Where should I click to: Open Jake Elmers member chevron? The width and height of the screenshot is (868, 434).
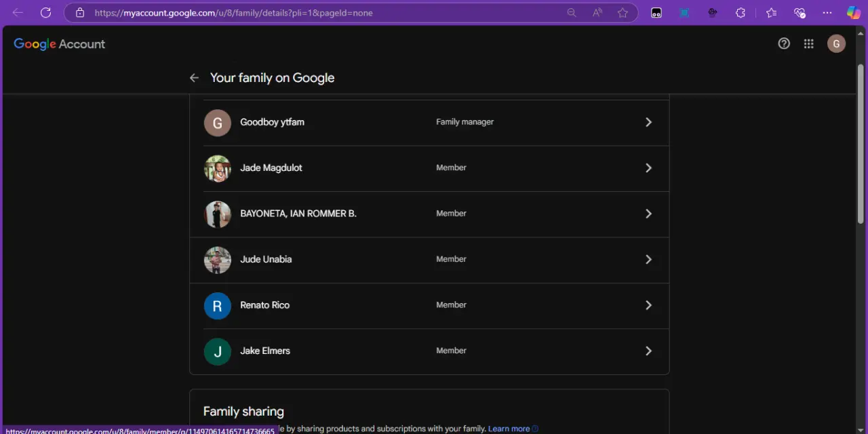click(x=648, y=351)
